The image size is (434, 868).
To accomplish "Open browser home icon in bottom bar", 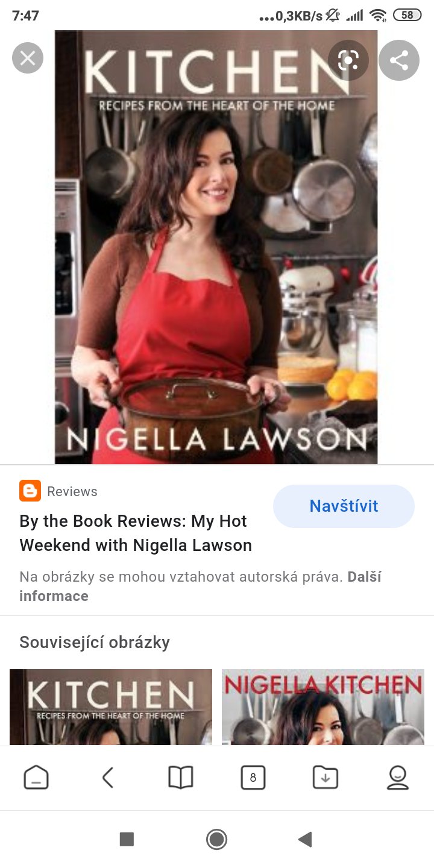I will coord(36,778).
